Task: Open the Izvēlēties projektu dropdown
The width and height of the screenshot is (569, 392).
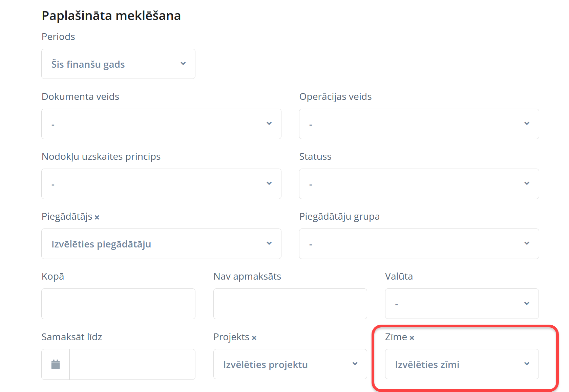Action: point(290,364)
